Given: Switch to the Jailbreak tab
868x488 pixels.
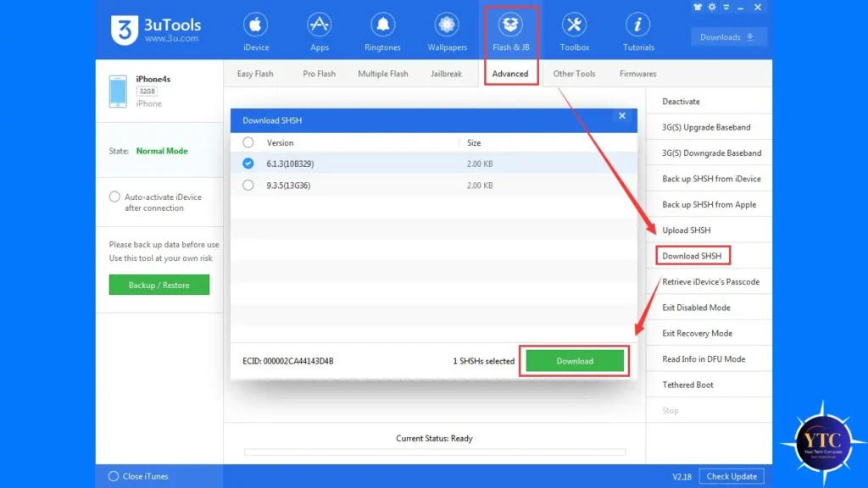Looking at the screenshot, I should pos(447,74).
